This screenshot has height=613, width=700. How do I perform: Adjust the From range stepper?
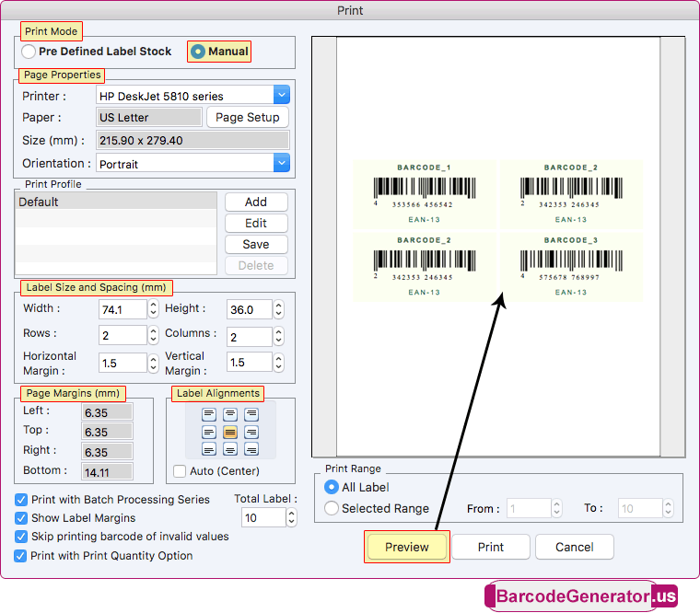[556, 508]
